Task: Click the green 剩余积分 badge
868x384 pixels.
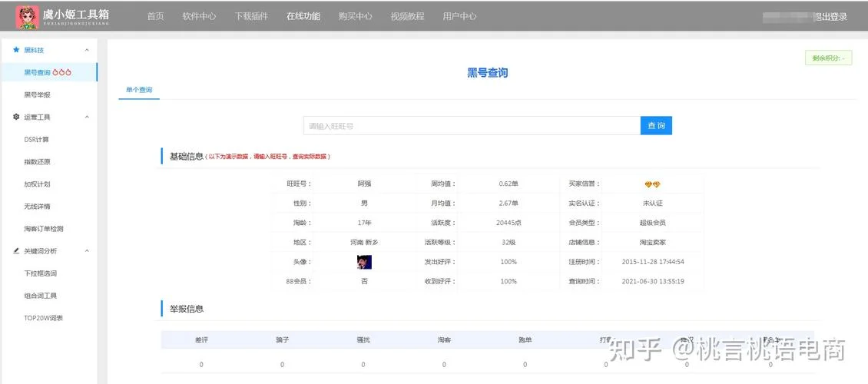Action: click(828, 58)
